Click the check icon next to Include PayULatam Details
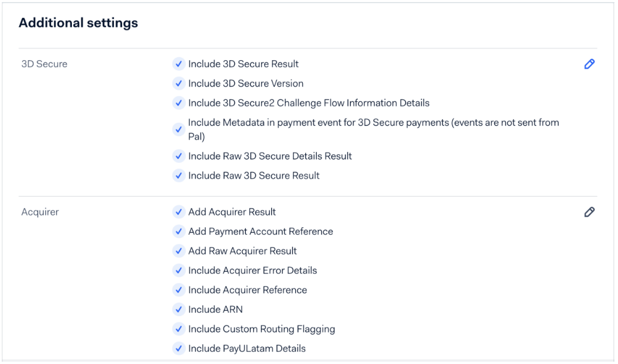618x364 pixels. (x=178, y=349)
